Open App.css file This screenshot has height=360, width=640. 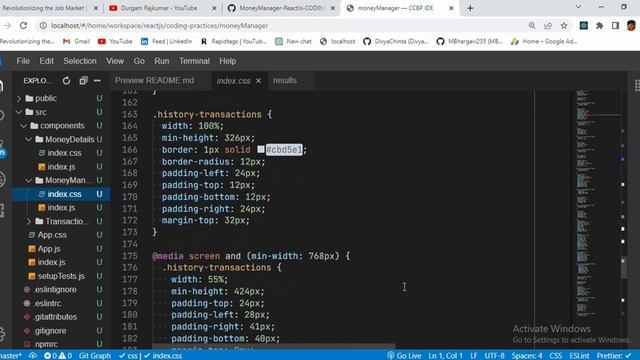[52, 235]
